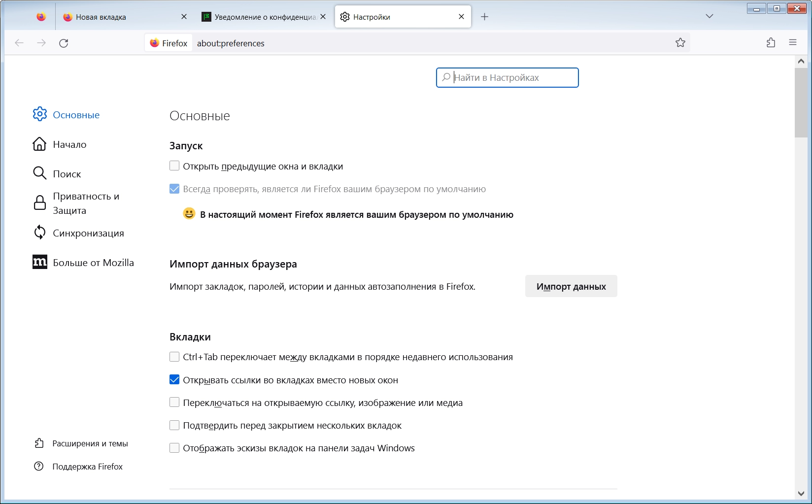This screenshot has width=812, height=504.
Task: Toggle Ctrl+Tab recent-order switching checkbox
Action: pyautogui.click(x=174, y=357)
